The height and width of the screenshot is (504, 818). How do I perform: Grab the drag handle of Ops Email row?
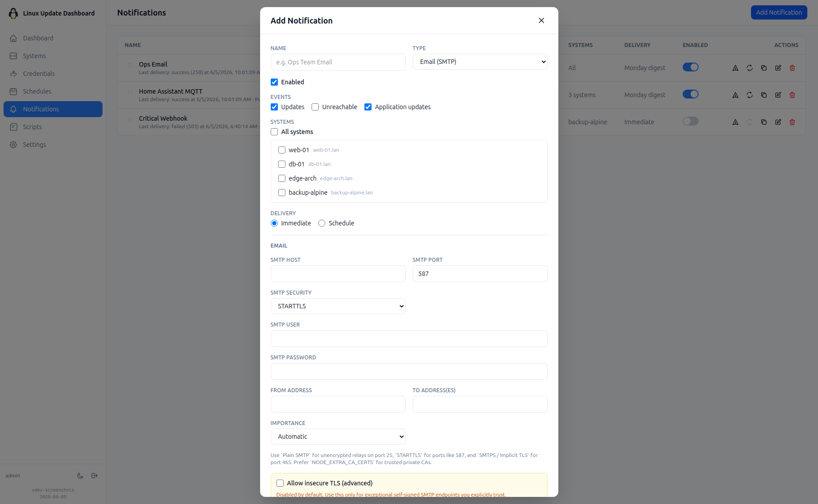(130, 65)
